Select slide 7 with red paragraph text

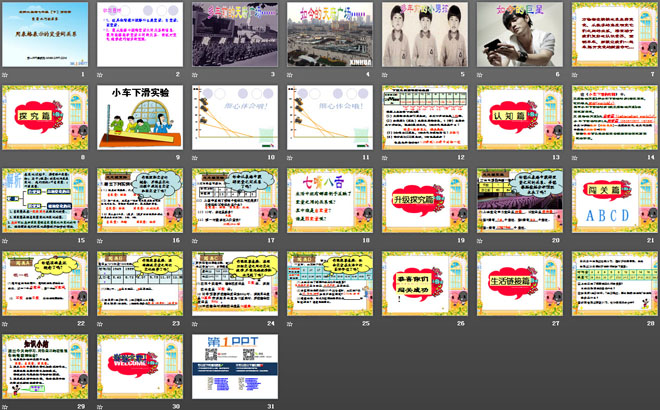[615, 34]
